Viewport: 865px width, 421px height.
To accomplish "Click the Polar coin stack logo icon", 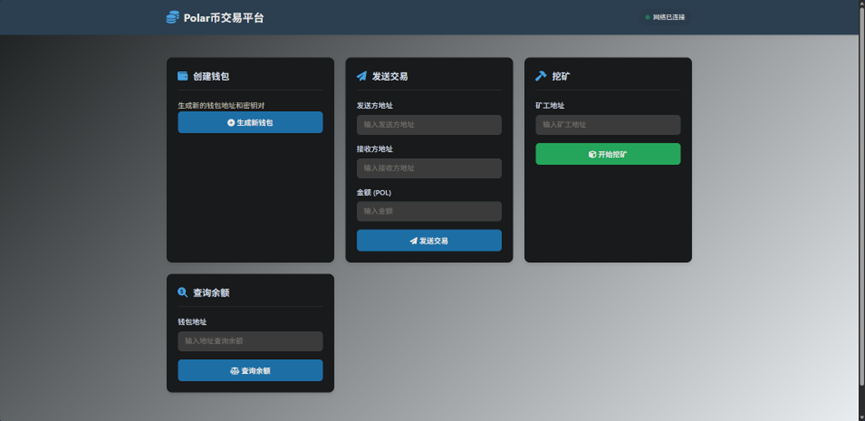I will (173, 18).
